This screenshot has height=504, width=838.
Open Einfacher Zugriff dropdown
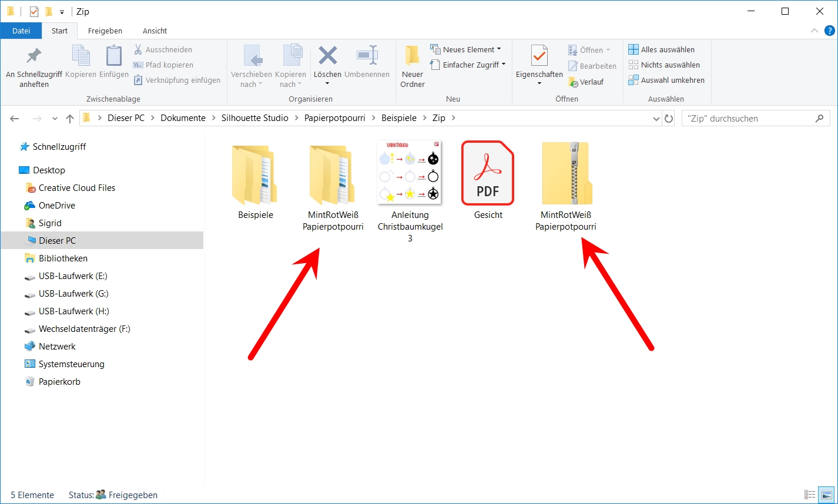coord(468,65)
